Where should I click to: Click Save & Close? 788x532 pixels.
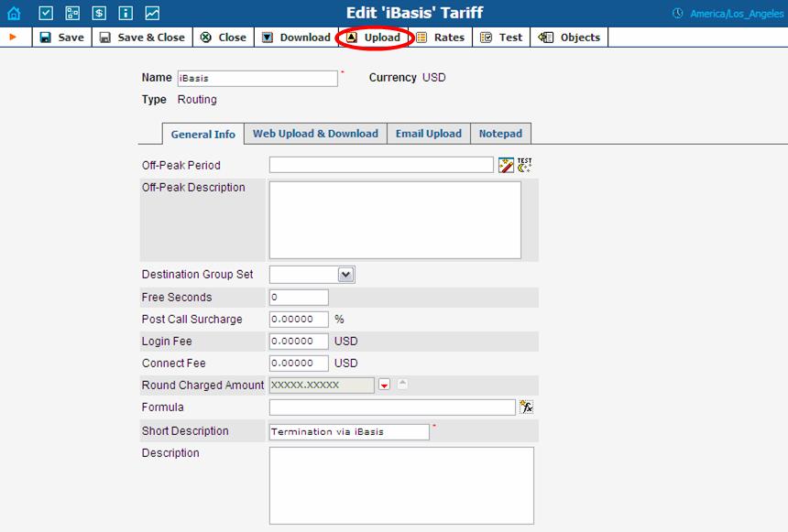pos(142,38)
